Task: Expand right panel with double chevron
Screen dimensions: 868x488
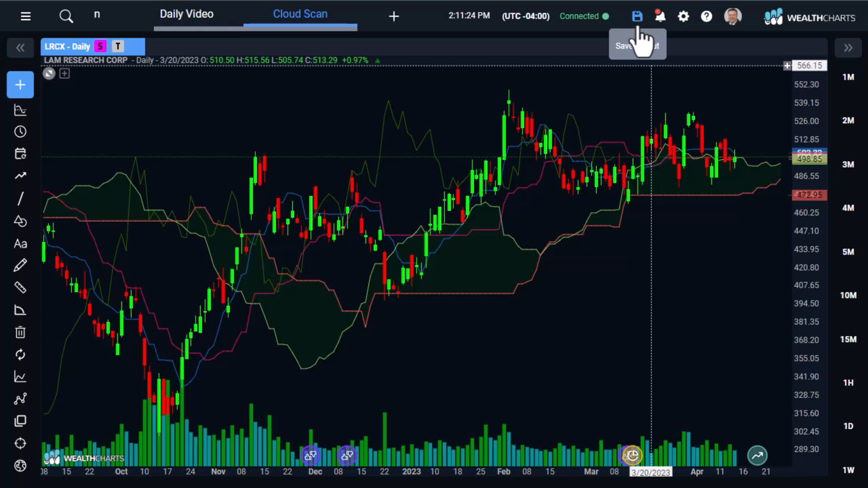Action: tap(848, 47)
